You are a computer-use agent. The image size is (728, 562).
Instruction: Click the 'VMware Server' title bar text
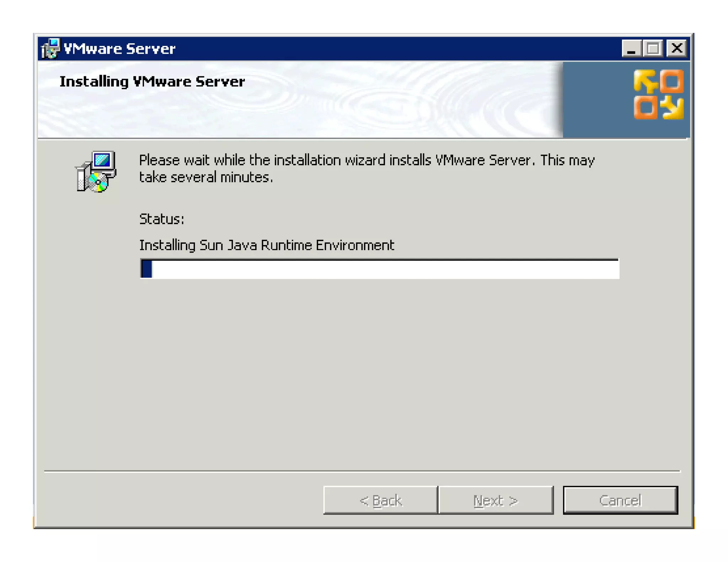[119, 49]
